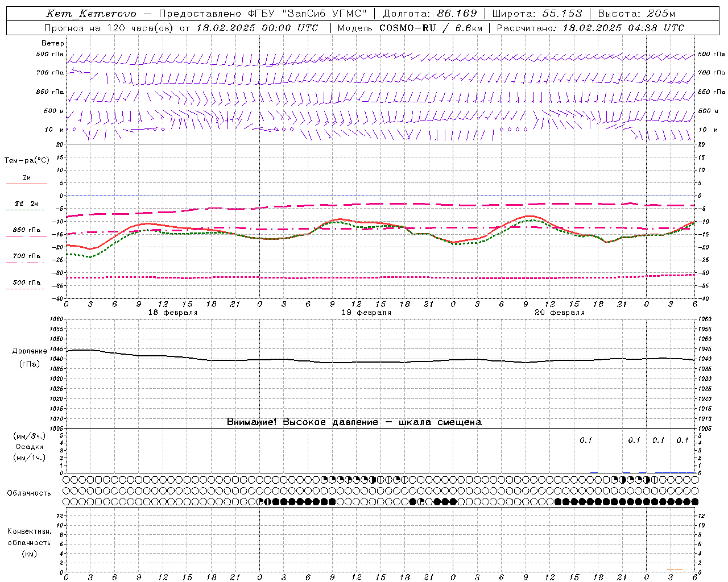Screen dimensions: 728x582
Task: Click the 'Прогноз на 120 часа(ов)' forecast text
Action: point(110,28)
